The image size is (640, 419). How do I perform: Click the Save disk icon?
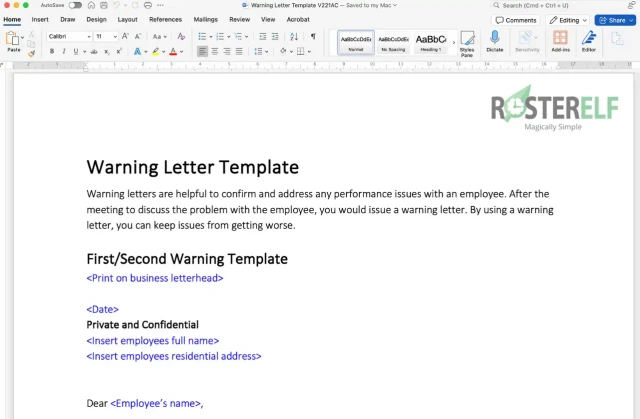104,5
